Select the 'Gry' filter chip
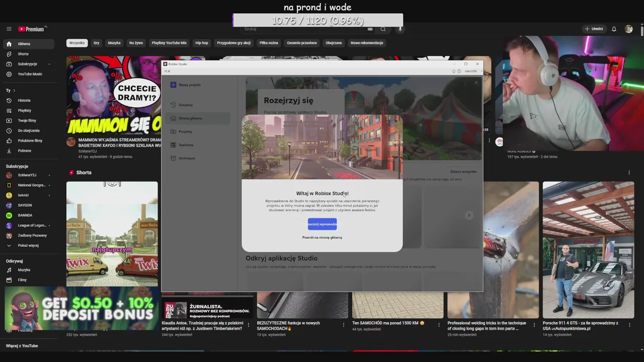Image resolution: width=644 pixels, height=362 pixels. [96, 43]
